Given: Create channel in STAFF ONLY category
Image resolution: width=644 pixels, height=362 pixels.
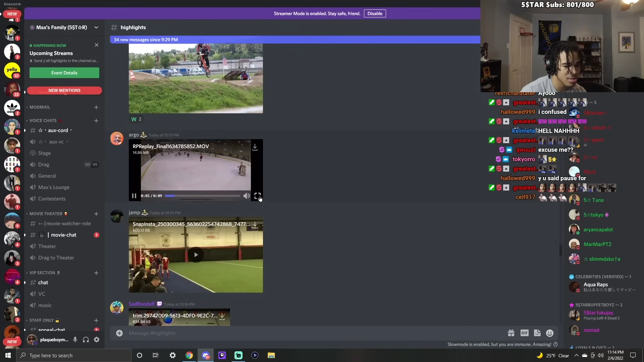Looking at the screenshot, I should tap(96, 320).
